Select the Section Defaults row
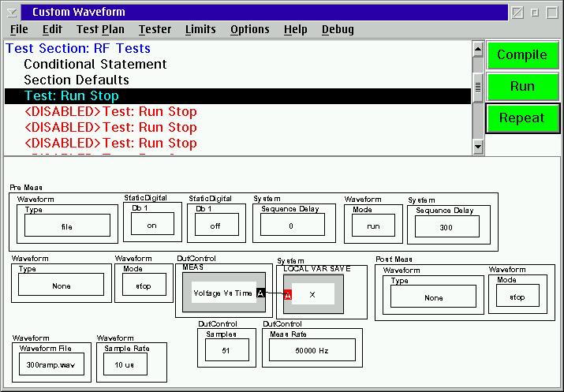The image size is (564, 392). coord(237,80)
